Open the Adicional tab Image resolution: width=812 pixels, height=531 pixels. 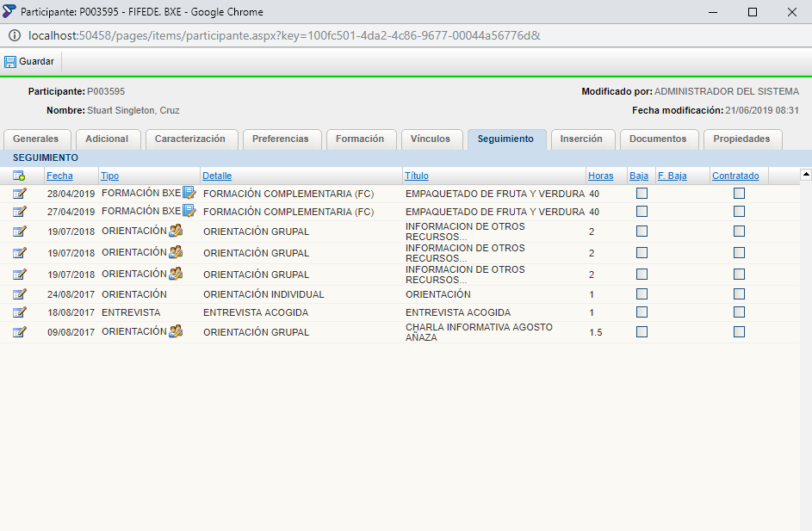point(108,139)
